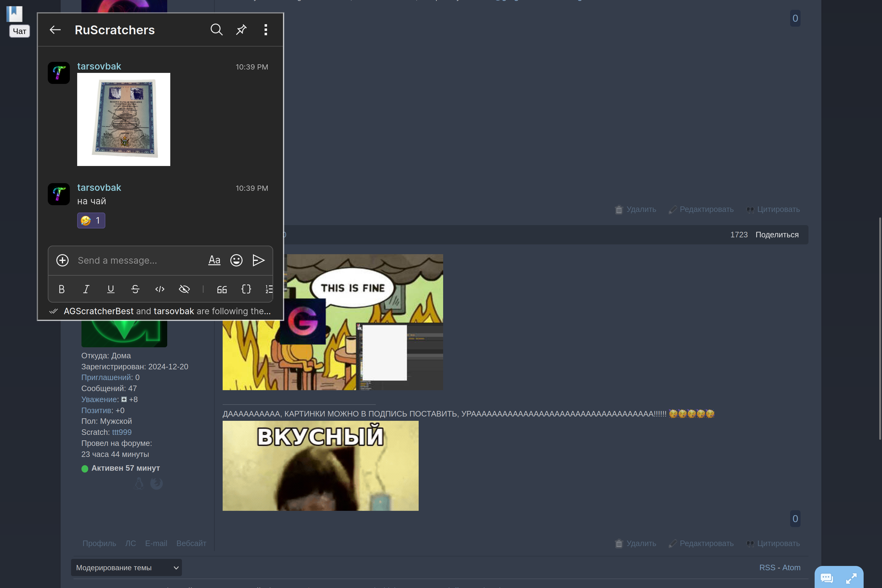Screen dimensions: 882x588
Task: Open the emoji picker smiley icon
Action: point(236,260)
